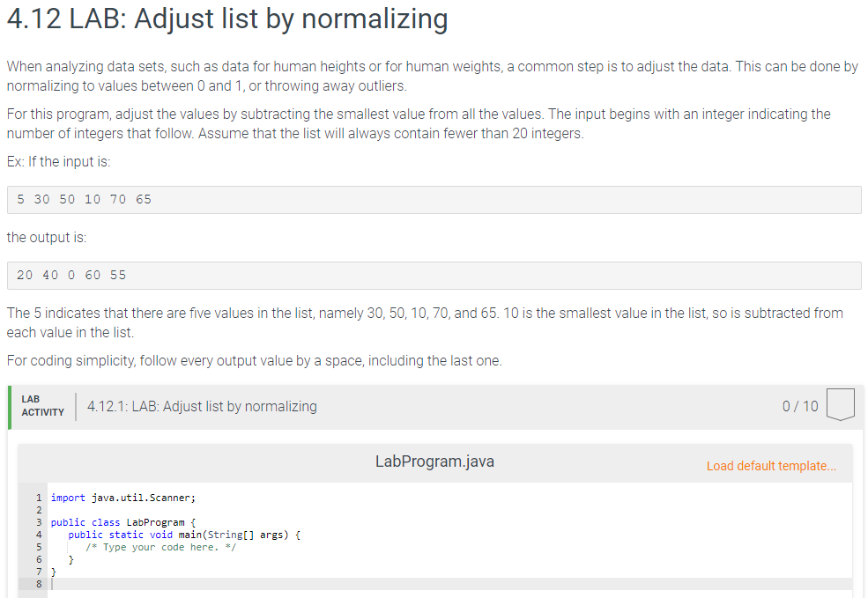Screen dimensions: 868x598
Task: Click line number 1 in the editor gutter
Action: coord(39,498)
